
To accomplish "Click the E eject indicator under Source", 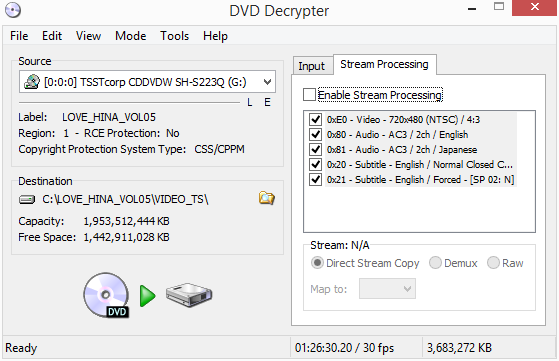I will tap(267, 103).
